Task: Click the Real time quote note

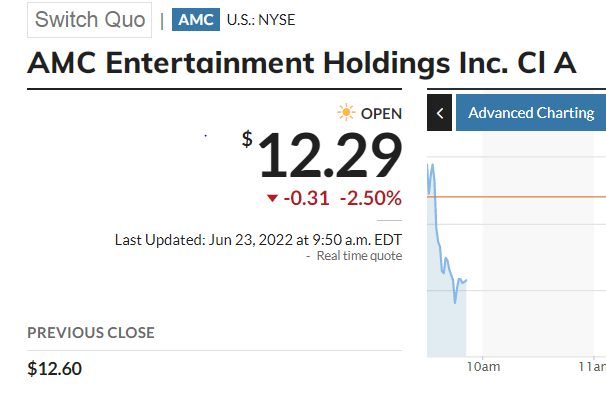Action: coord(358,256)
